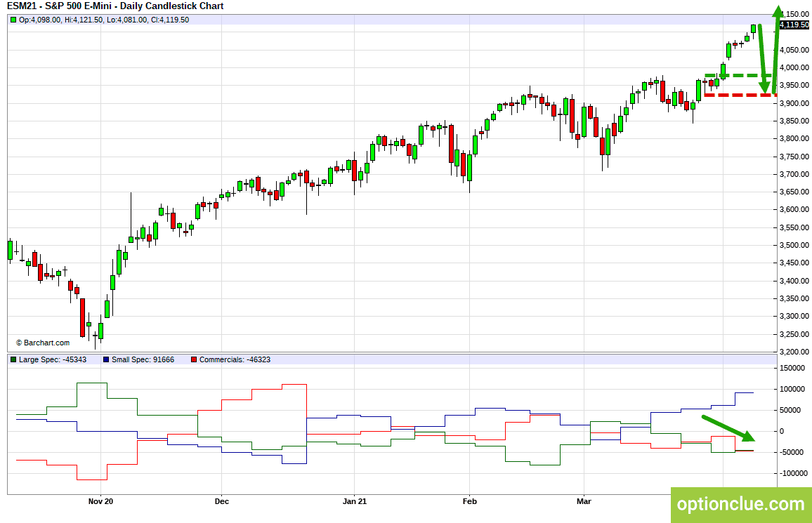Viewport: 812px width, 523px height.
Task: Click the Commercials: -46323 legend text
Action: 235,359
